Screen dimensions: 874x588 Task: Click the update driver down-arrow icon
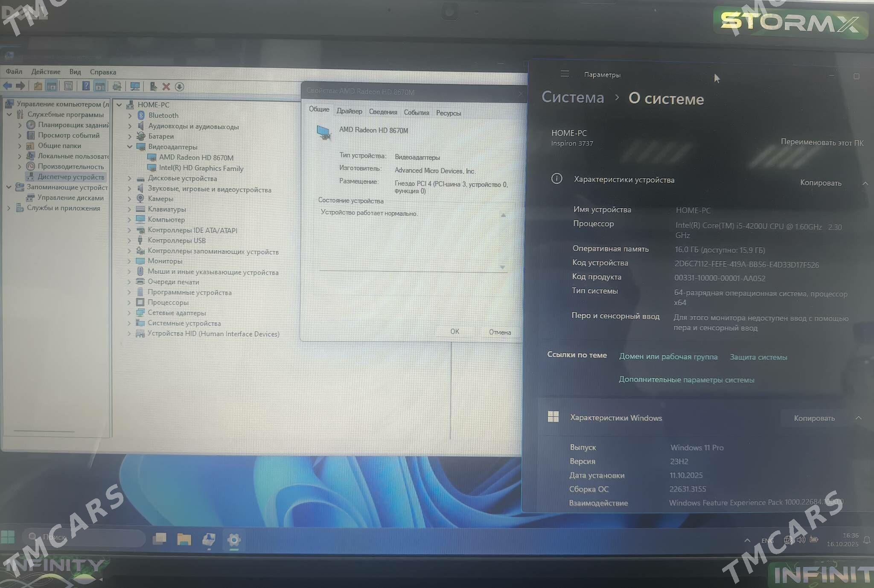[x=180, y=87]
